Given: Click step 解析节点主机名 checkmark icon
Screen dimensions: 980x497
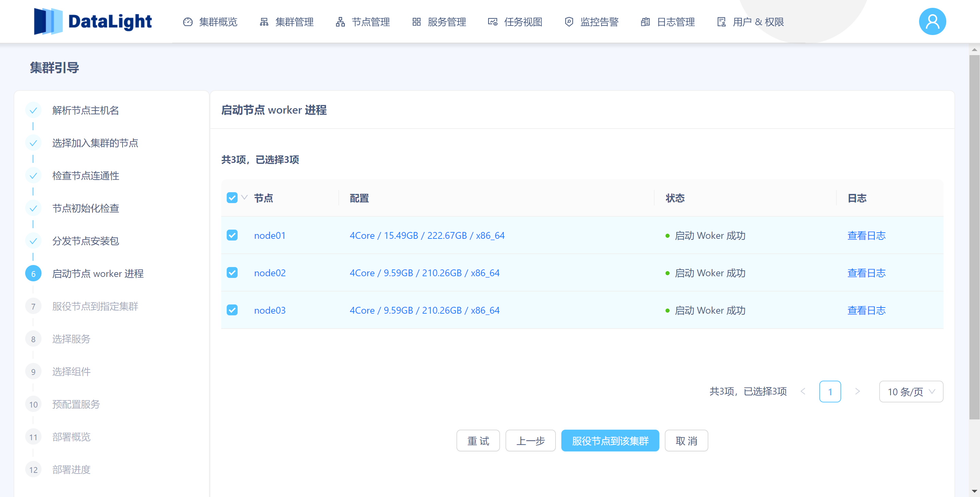Looking at the screenshot, I should (33, 110).
